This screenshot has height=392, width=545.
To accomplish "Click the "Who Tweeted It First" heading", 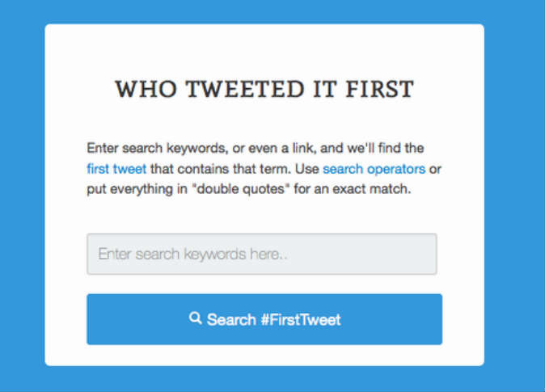I will point(264,88).
